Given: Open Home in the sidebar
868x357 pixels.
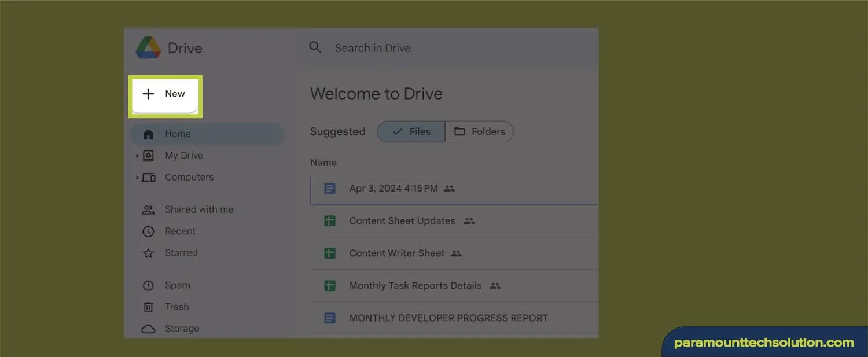Looking at the screenshot, I should pyautogui.click(x=208, y=134).
